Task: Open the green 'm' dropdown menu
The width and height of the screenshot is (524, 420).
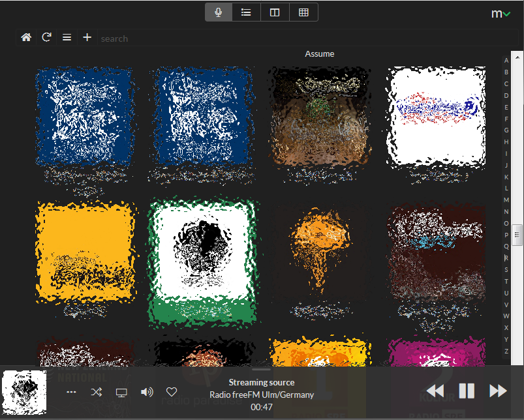Action: point(501,13)
